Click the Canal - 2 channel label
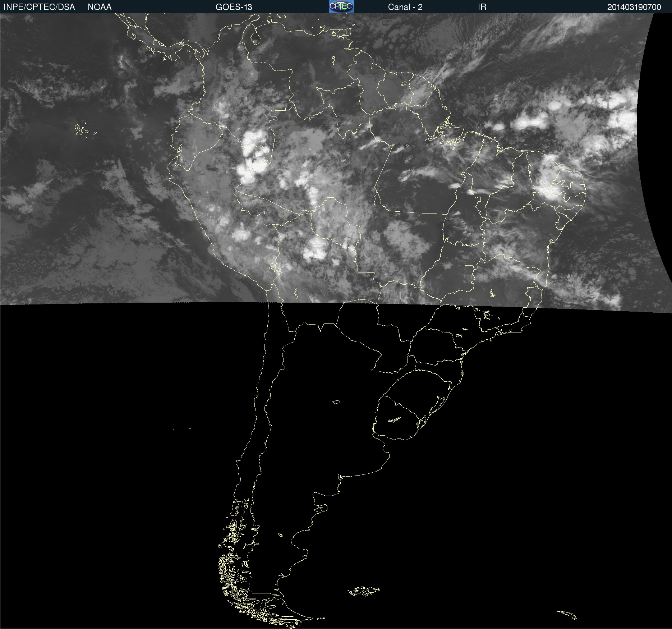 [x=405, y=7]
